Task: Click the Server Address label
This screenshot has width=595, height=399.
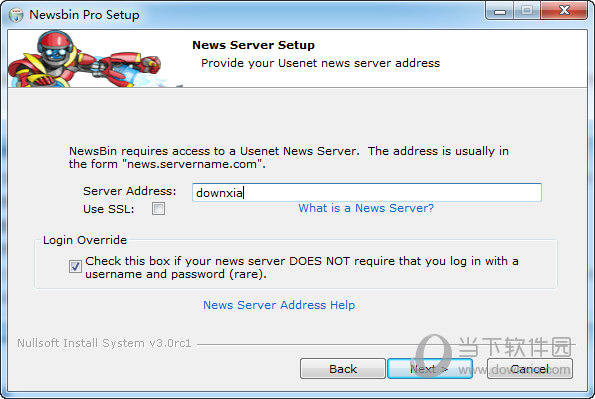Action: point(129,191)
